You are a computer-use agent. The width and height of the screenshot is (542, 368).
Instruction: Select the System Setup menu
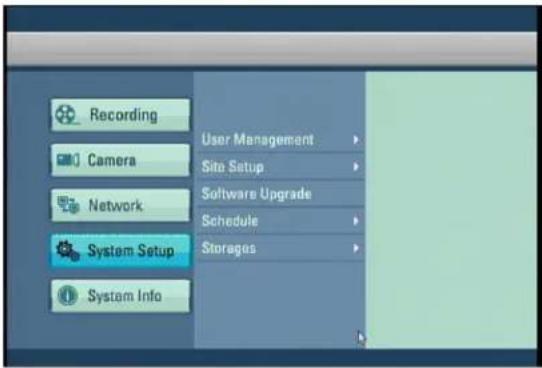click(x=120, y=251)
